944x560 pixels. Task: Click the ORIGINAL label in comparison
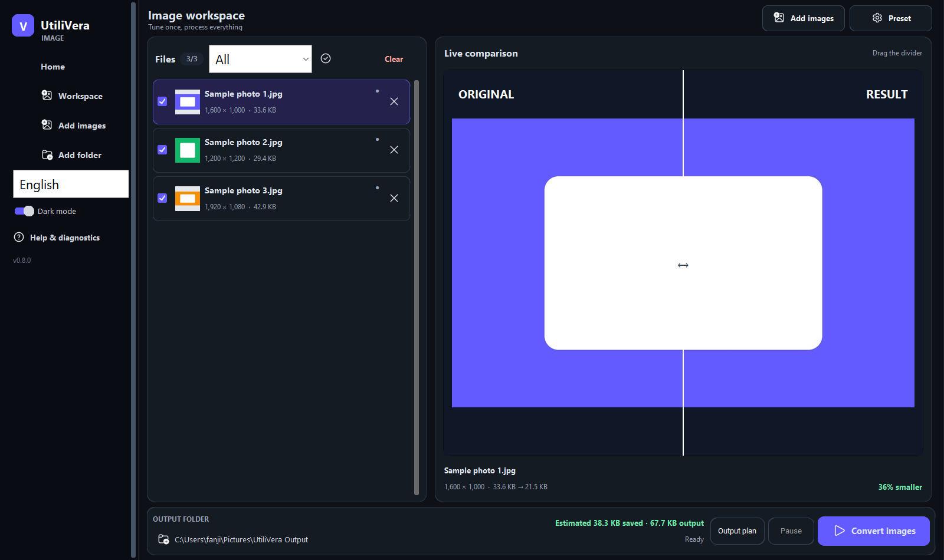point(486,94)
